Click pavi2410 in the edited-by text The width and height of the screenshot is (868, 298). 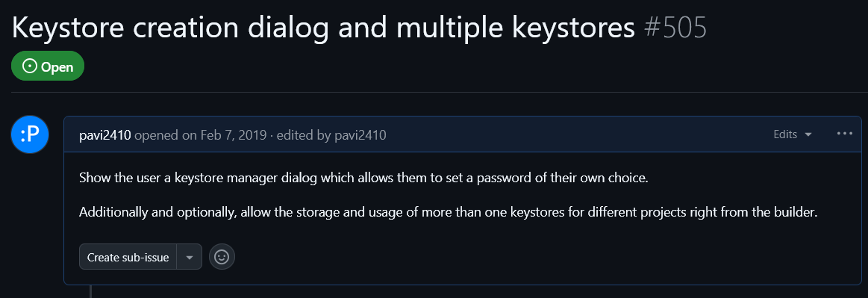click(x=360, y=135)
